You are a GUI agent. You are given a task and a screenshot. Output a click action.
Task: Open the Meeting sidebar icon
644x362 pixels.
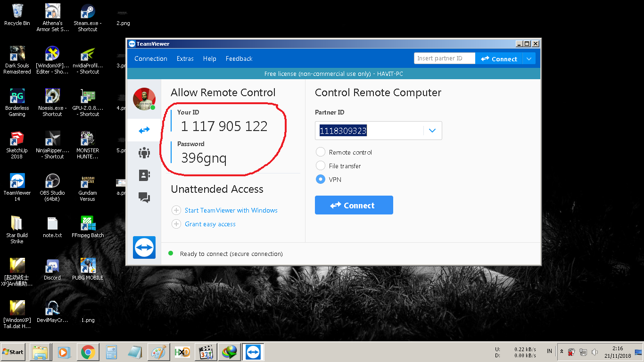[144, 153]
